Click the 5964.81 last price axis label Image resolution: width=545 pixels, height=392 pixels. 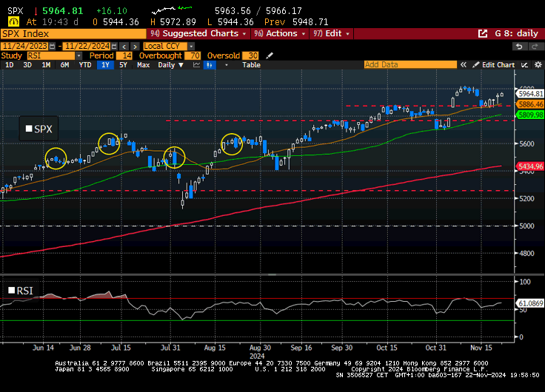point(530,94)
